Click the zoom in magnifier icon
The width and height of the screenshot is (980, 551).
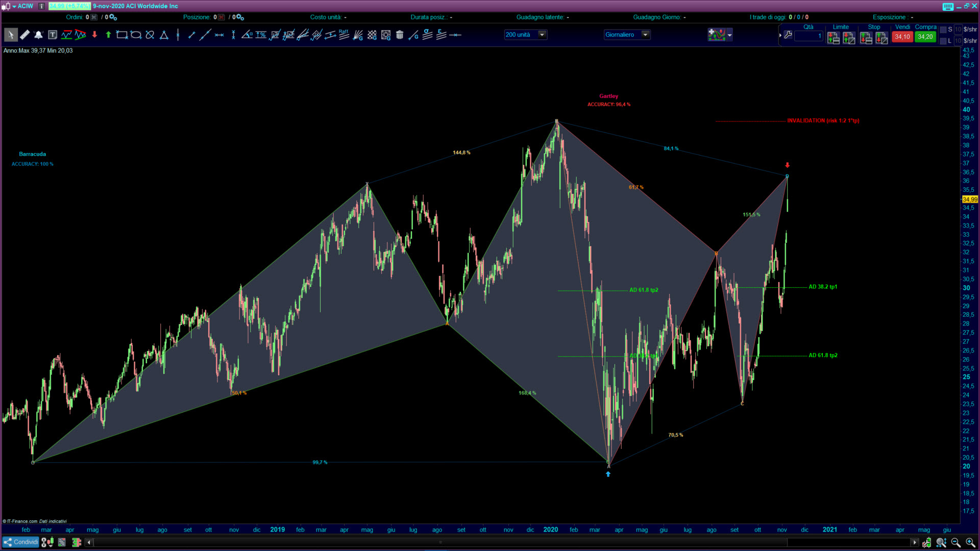[x=970, y=542]
